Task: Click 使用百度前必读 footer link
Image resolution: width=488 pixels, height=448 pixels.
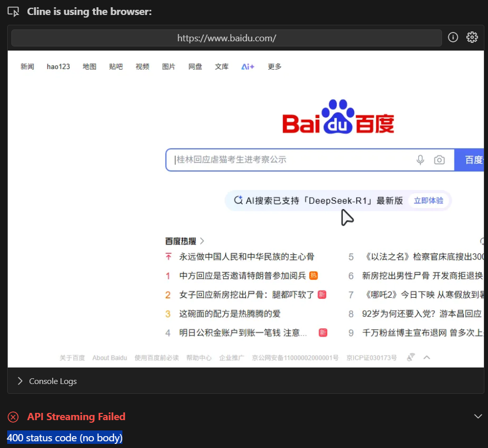Action: click(x=156, y=358)
